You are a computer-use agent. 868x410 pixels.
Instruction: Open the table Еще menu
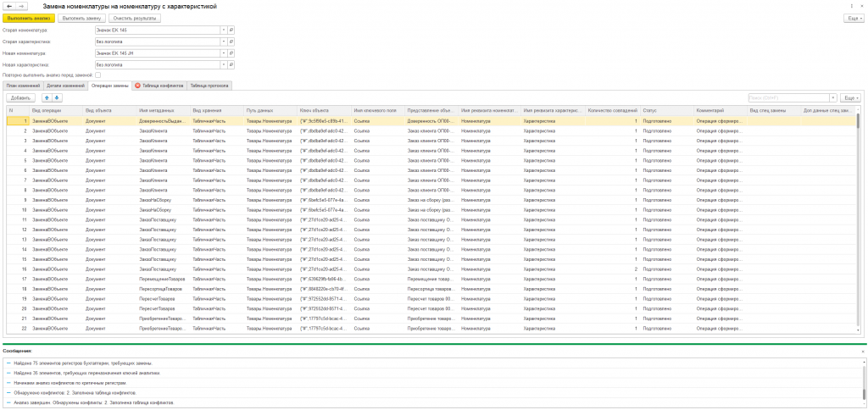850,98
